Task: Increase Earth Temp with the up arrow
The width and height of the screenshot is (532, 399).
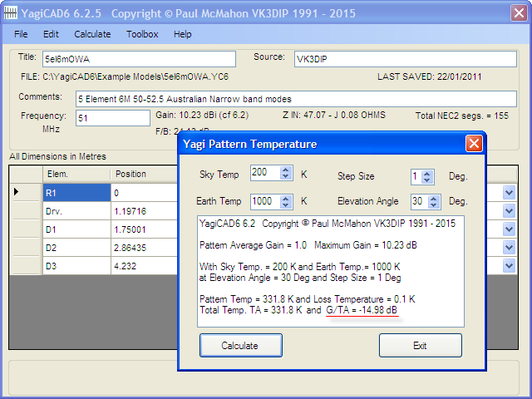Action: tap(286, 199)
